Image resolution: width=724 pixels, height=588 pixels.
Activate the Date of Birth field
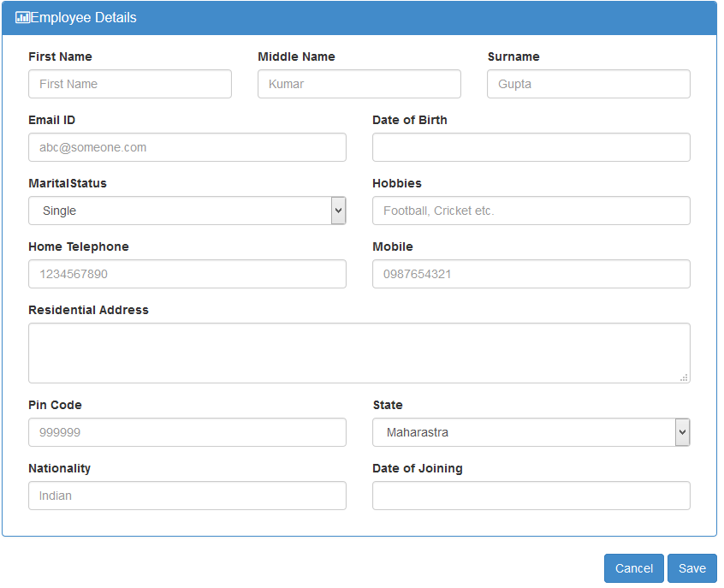point(531,147)
